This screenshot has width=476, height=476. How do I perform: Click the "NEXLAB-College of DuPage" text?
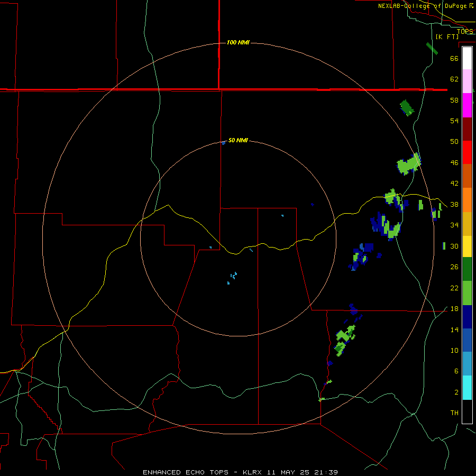[423, 6]
